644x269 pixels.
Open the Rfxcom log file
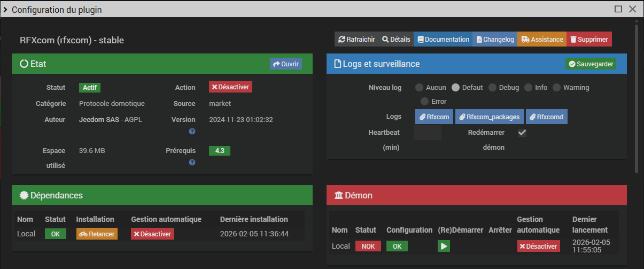pos(433,117)
